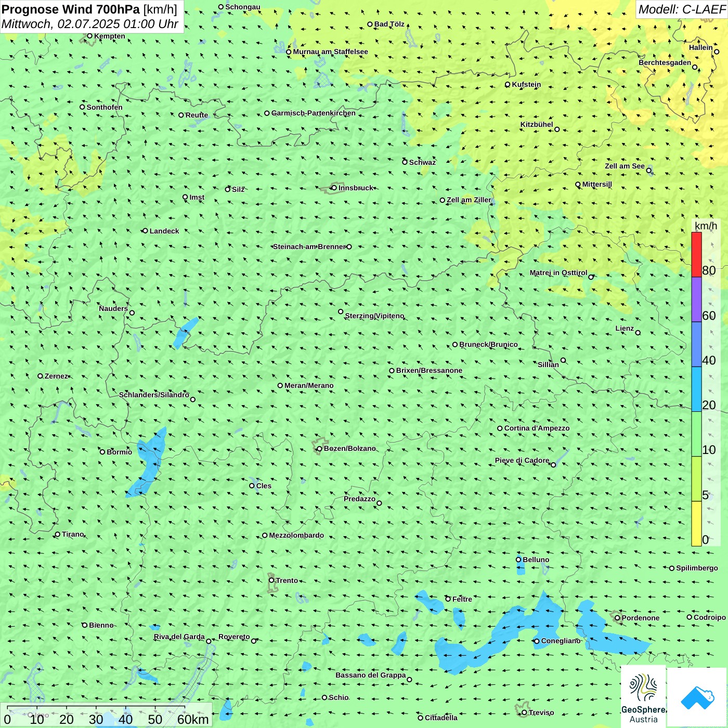Click the Rovereto label
The width and height of the screenshot is (728, 728).
coord(234,636)
